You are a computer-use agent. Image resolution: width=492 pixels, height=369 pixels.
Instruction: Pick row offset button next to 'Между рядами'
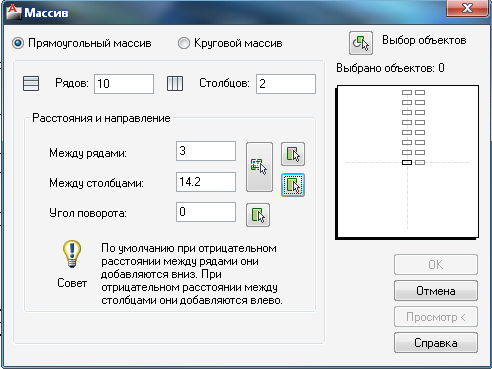(x=293, y=154)
